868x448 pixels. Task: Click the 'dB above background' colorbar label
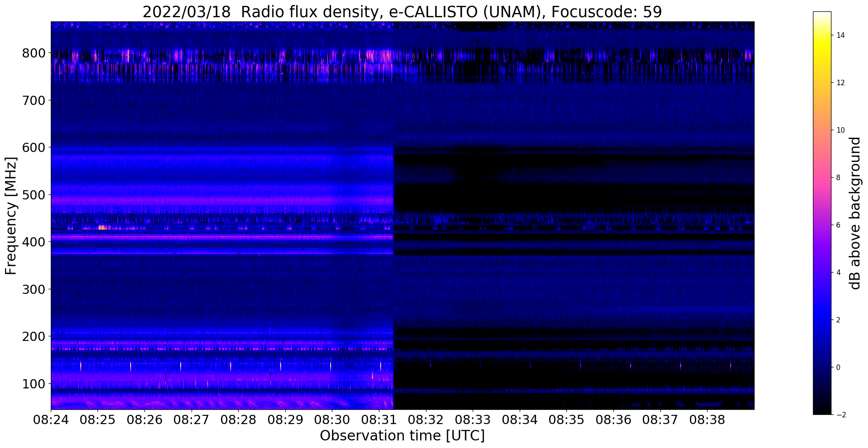pos(855,213)
